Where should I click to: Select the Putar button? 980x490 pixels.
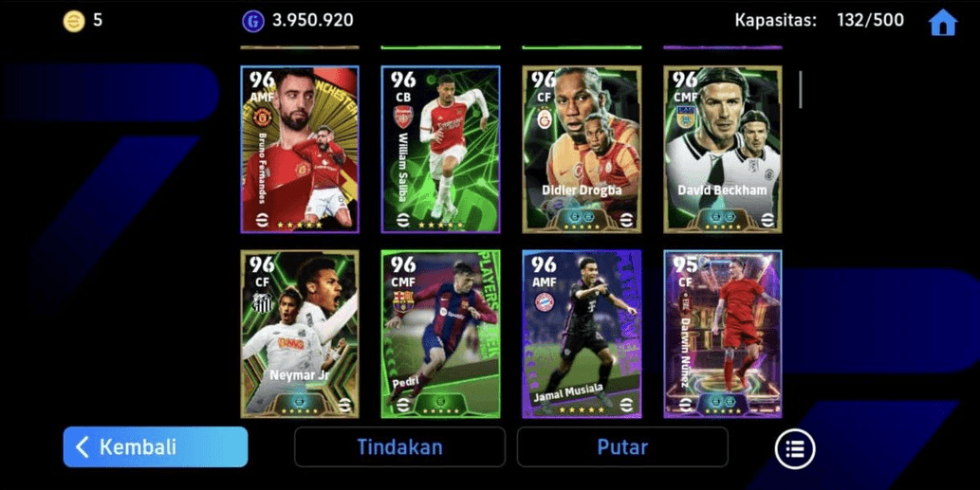tap(622, 447)
